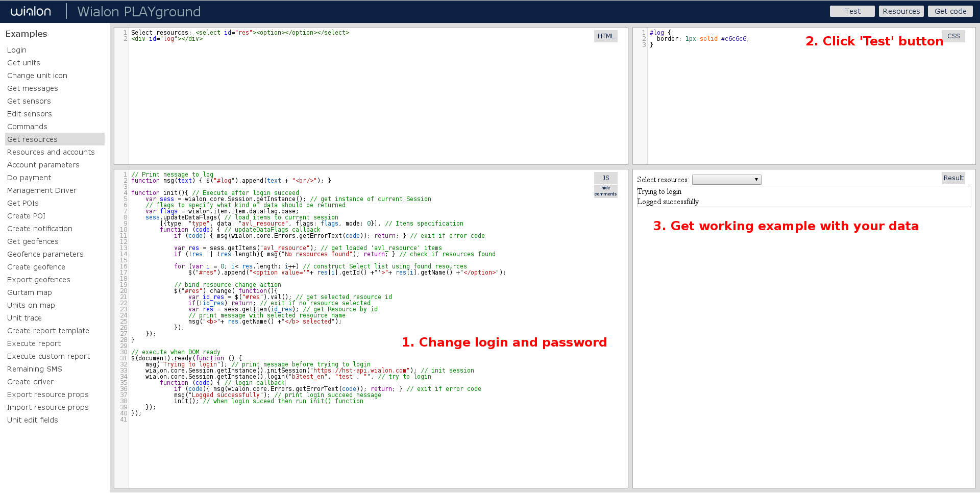Click the Get code button
Screen dimensions: 980x493
pyautogui.click(x=950, y=11)
